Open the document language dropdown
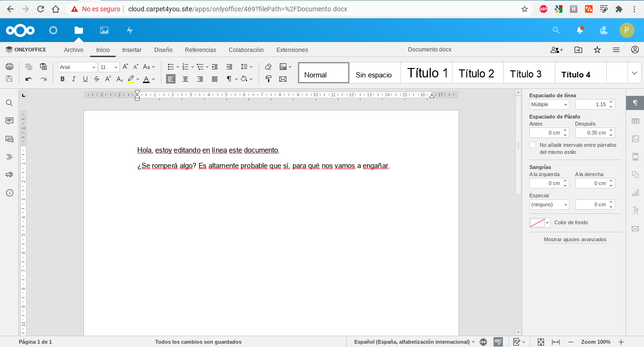The width and height of the screenshot is (644, 347). click(x=415, y=342)
